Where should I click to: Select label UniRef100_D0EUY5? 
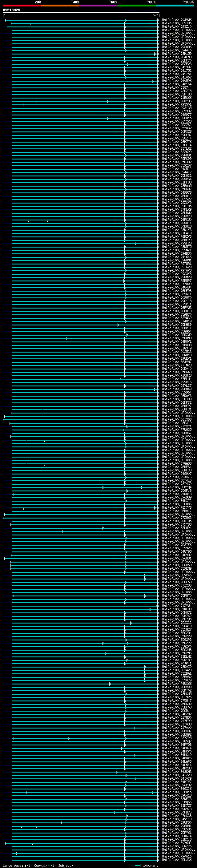(x=176, y=118)
